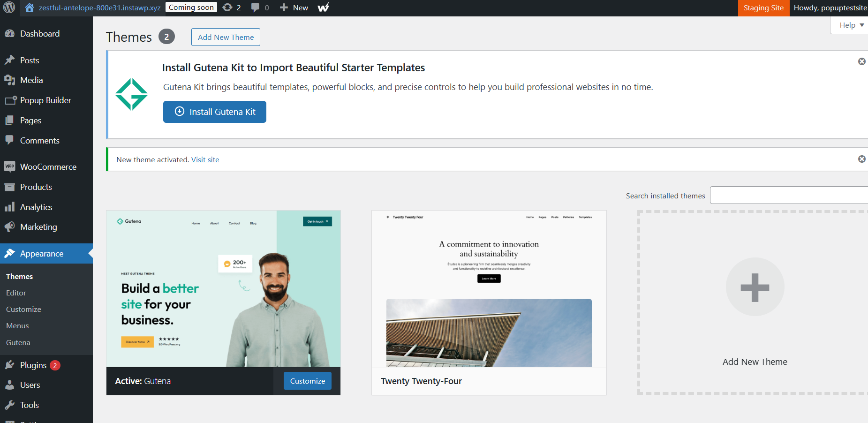
Task: Click the Users person icon
Action: [x=10, y=385]
